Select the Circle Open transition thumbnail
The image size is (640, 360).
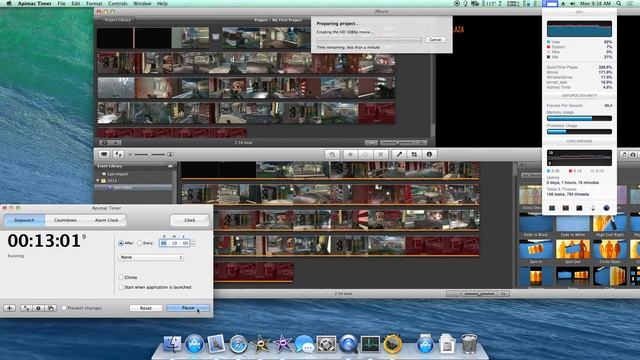coord(609,250)
